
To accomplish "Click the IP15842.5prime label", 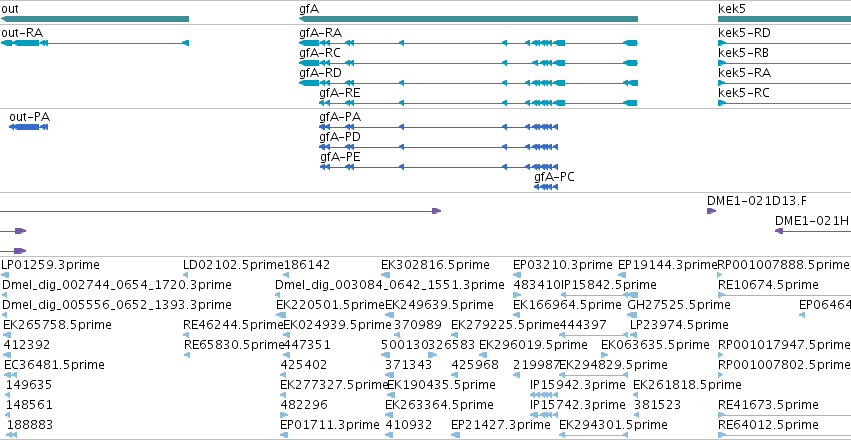I will [608, 285].
